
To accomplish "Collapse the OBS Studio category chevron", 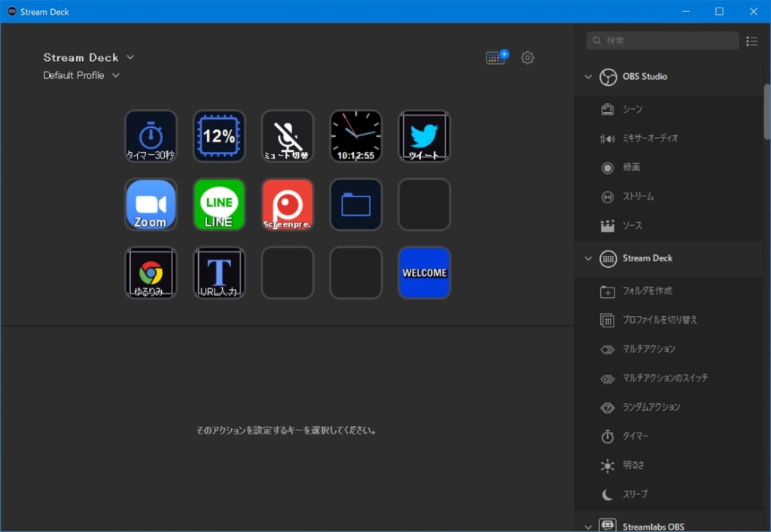I will click(x=588, y=77).
